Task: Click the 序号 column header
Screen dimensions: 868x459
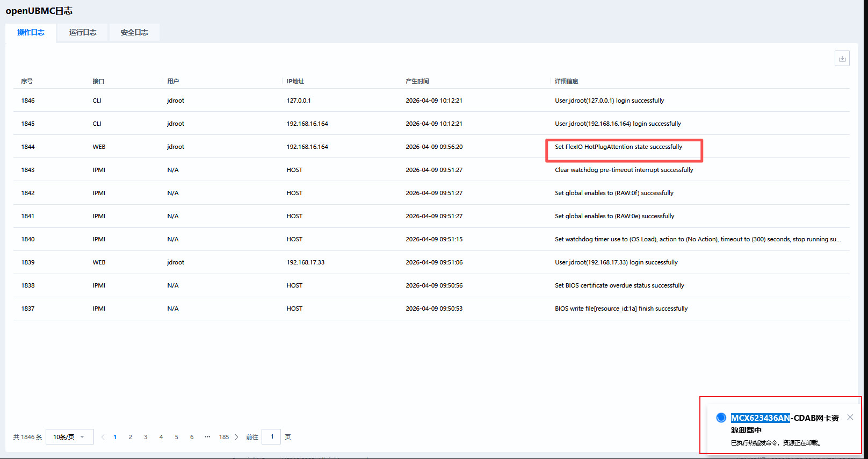Action: point(27,81)
